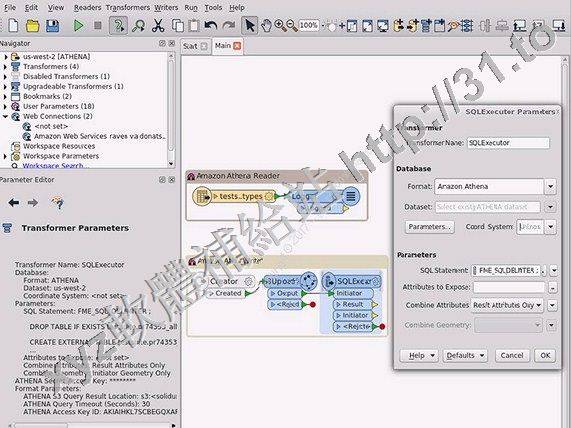Close the Main tab
This screenshot has width=571, height=428.
237,46
